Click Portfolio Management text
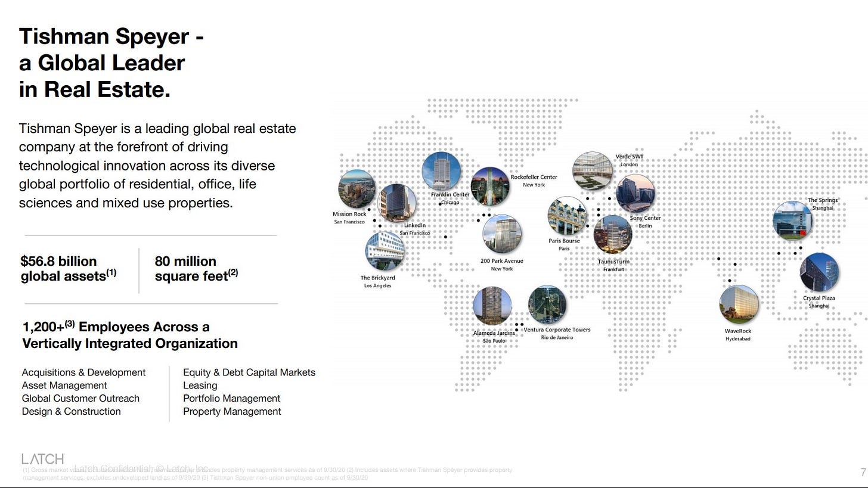868x488 pixels. point(232,399)
